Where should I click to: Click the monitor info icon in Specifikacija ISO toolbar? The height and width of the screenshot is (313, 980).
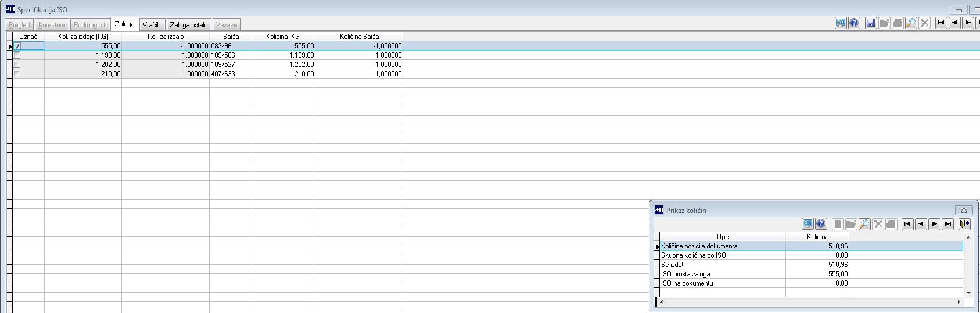pos(841,23)
